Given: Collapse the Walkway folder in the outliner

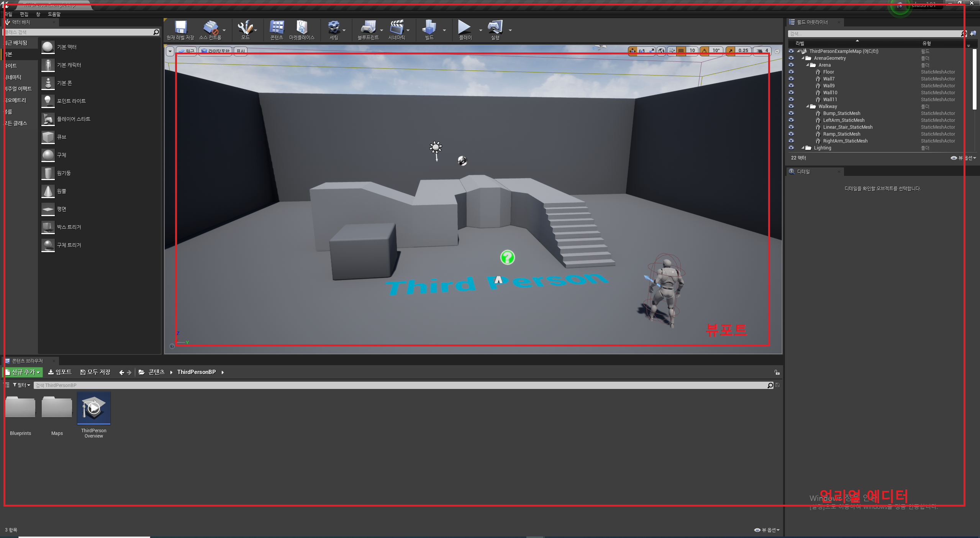Looking at the screenshot, I should (x=808, y=107).
